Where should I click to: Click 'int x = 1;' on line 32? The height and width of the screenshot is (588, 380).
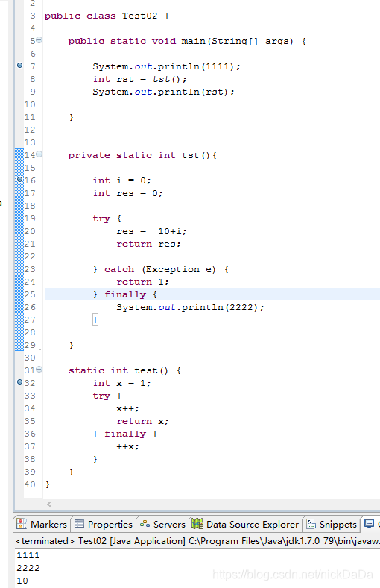pyautogui.click(x=121, y=383)
